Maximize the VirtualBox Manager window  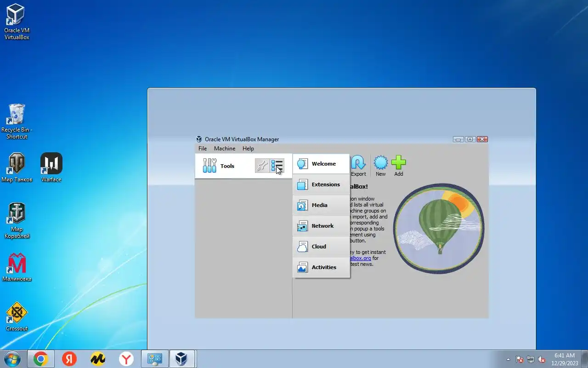point(470,139)
